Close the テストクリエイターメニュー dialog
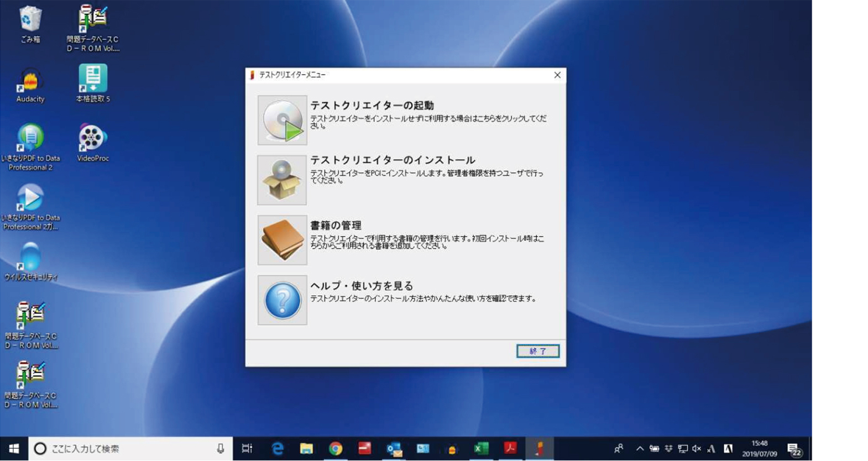868x461 pixels. 557,75
